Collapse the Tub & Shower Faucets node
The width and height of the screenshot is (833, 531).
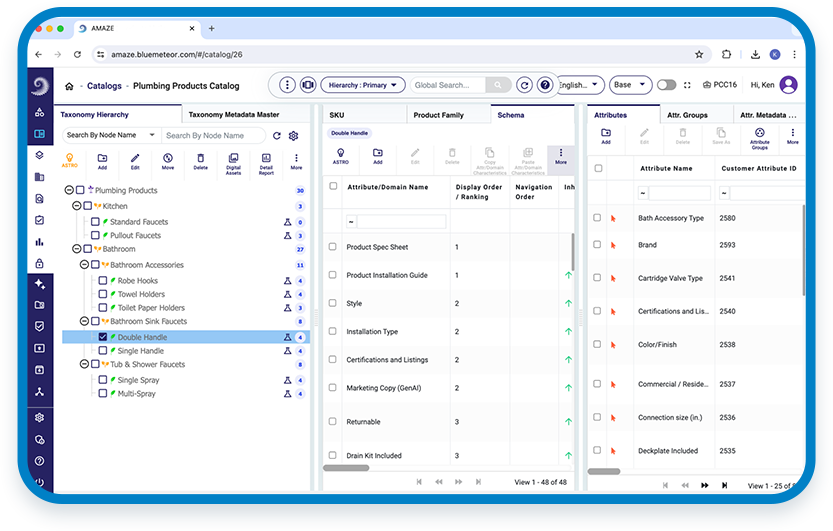(x=84, y=364)
